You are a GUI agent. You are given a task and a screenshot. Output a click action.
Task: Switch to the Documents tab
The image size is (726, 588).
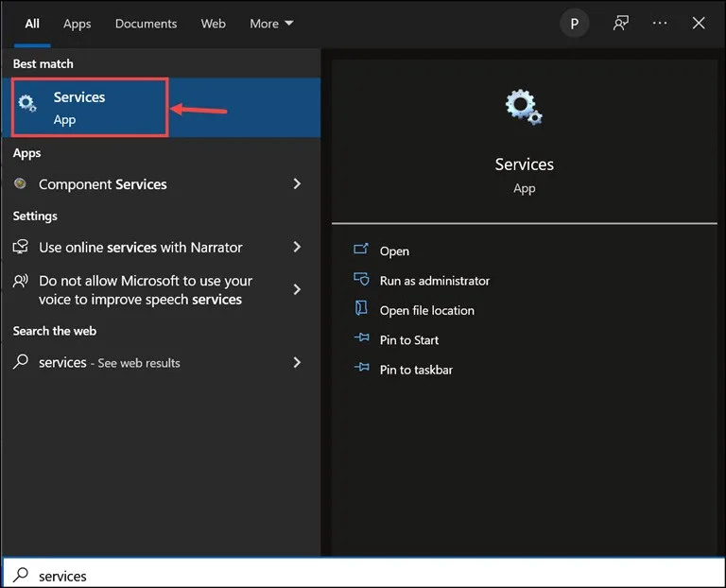click(146, 24)
